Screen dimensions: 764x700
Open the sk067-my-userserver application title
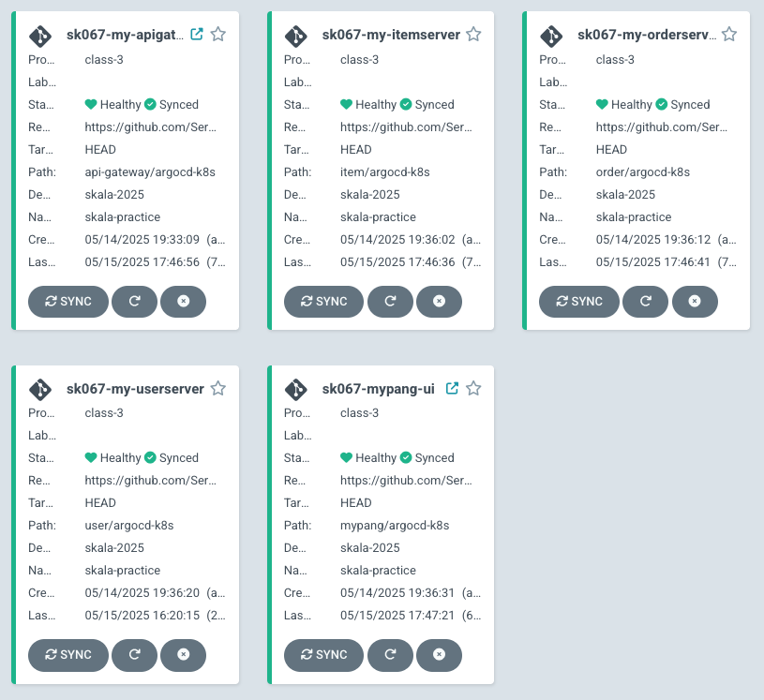click(135, 389)
